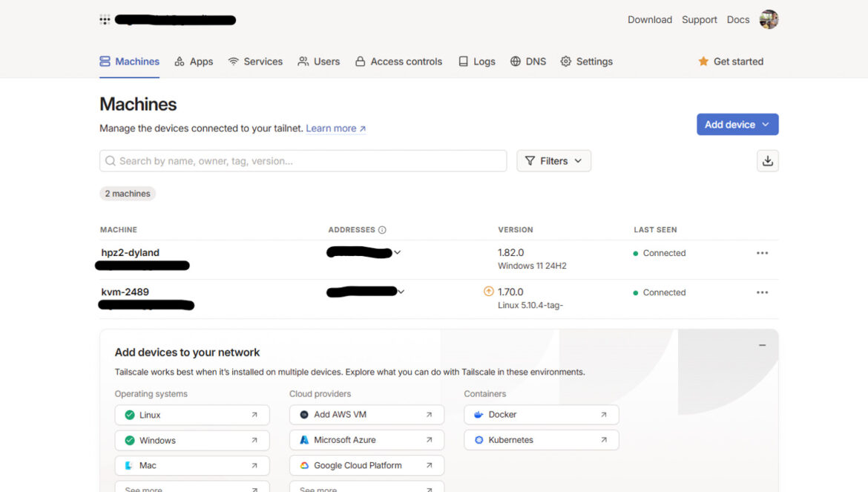Click the 2 machines count badge

[128, 194]
